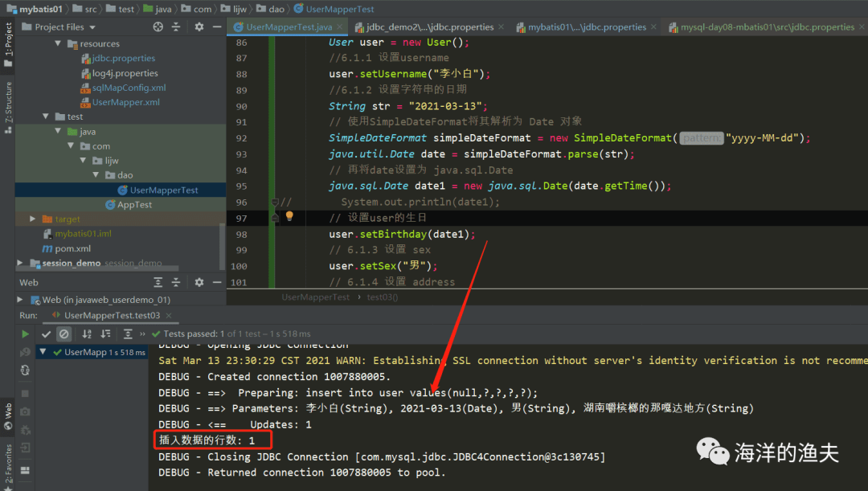The image size is (868, 491).
Task: Click Rerun Failed Tests icon
Action: (x=25, y=352)
